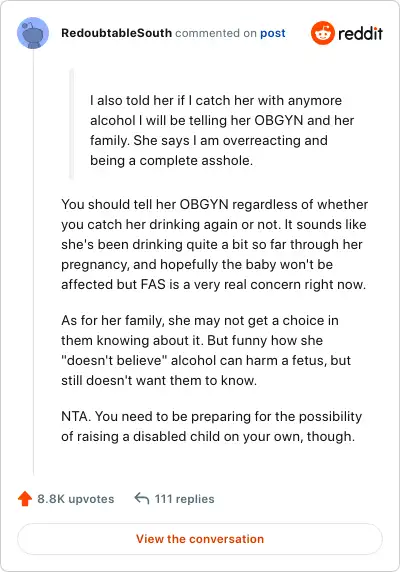
Task: Click the RedoubtableSouth user avatar icon
Action: coord(33,33)
